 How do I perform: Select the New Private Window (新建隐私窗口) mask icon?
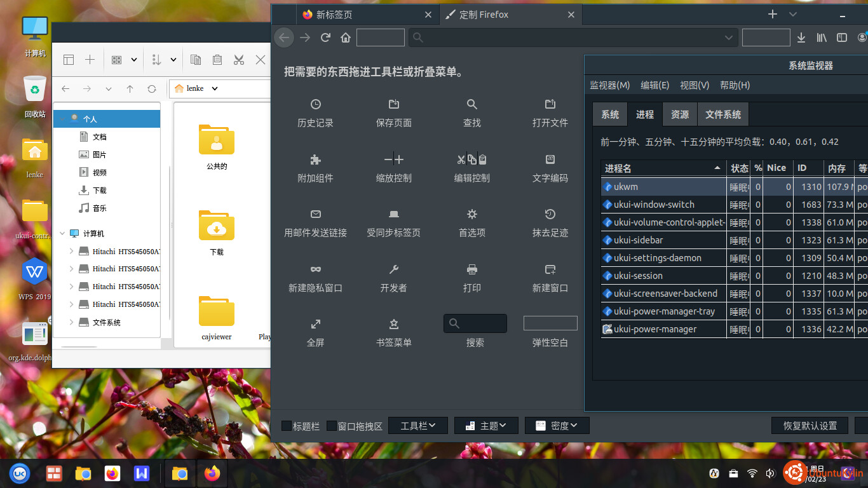(315, 269)
